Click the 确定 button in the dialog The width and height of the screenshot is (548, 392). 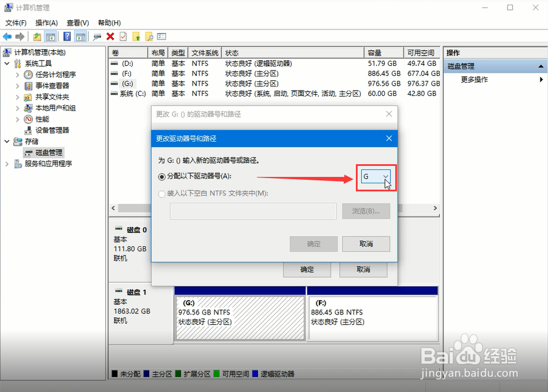pyautogui.click(x=313, y=243)
